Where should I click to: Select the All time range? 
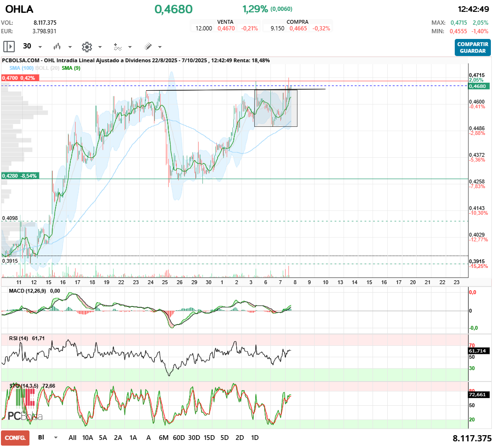[72, 438]
